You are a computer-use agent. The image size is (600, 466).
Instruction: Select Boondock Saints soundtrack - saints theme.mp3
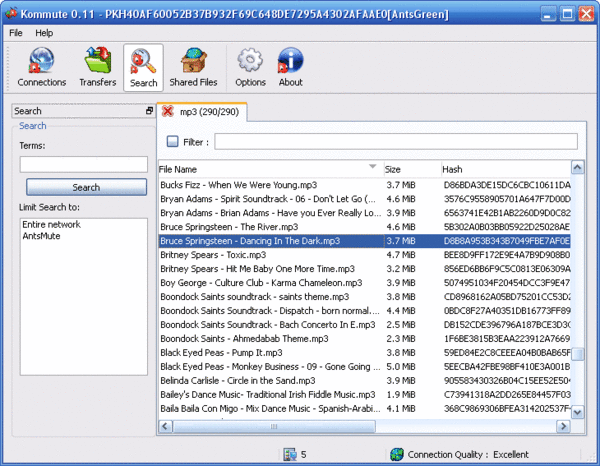point(364,297)
